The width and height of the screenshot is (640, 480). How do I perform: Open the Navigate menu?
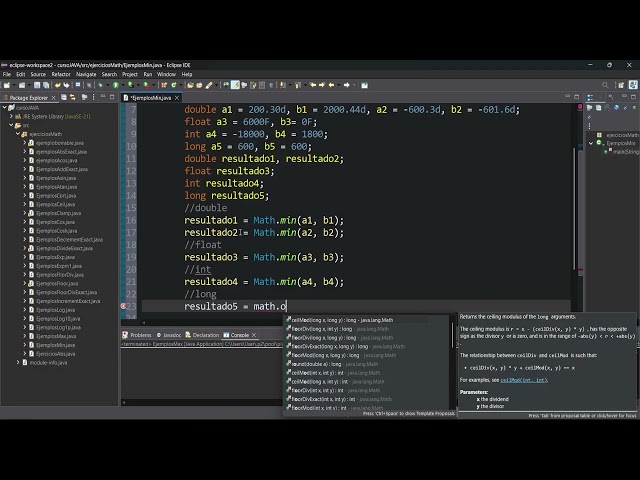pos(86,74)
